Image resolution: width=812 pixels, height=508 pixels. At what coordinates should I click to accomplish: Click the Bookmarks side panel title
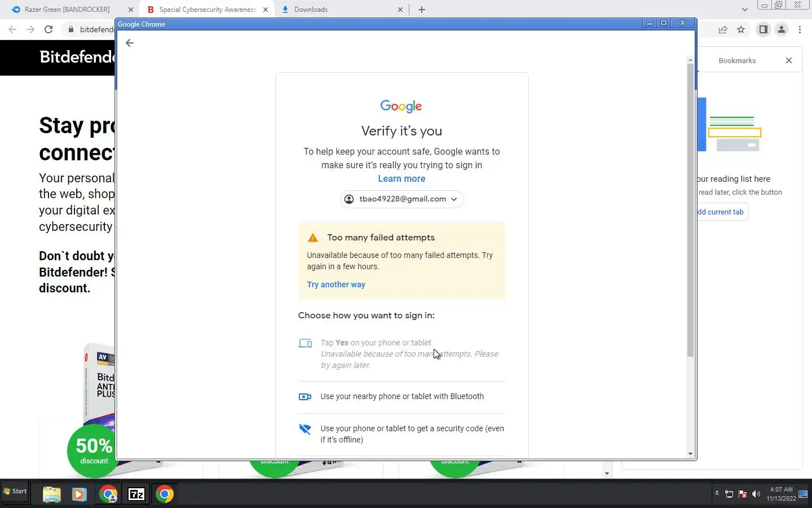pyautogui.click(x=737, y=60)
